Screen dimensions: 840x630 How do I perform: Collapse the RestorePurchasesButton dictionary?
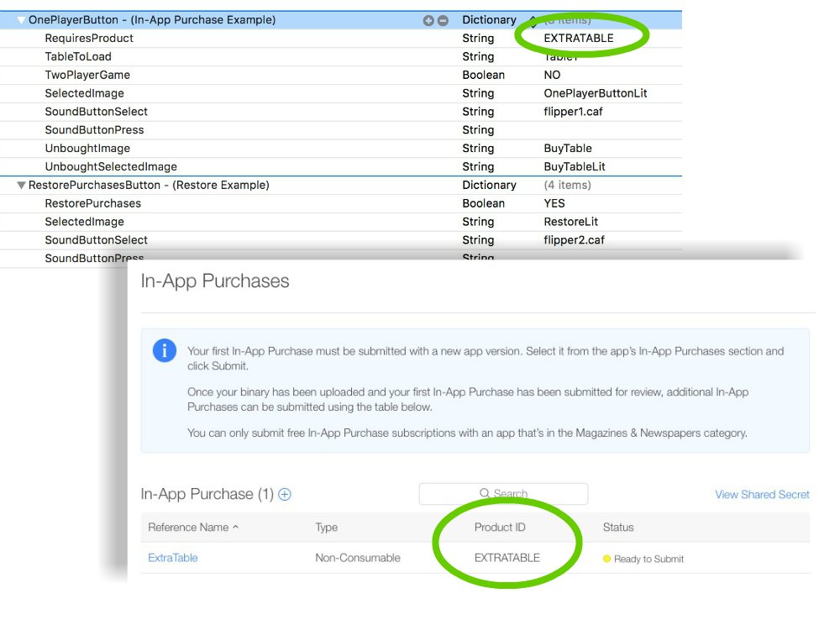21,186
